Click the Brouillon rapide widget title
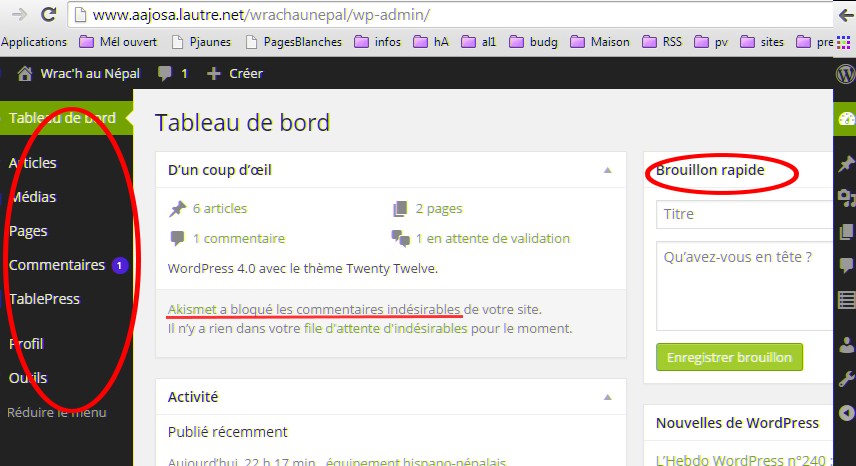Image resolution: width=856 pixels, height=466 pixels. coord(710,170)
